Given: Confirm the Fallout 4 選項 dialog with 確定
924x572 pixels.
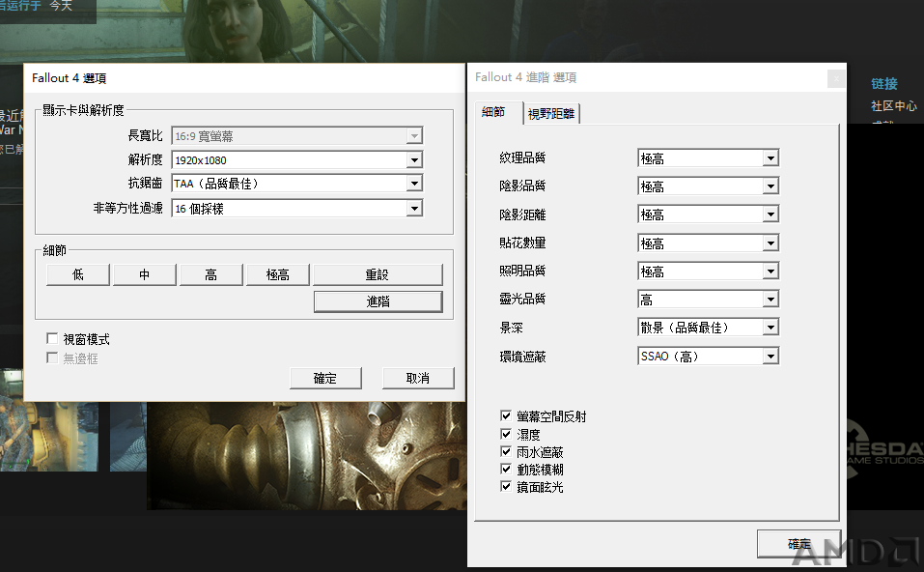Looking at the screenshot, I should [x=325, y=378].
